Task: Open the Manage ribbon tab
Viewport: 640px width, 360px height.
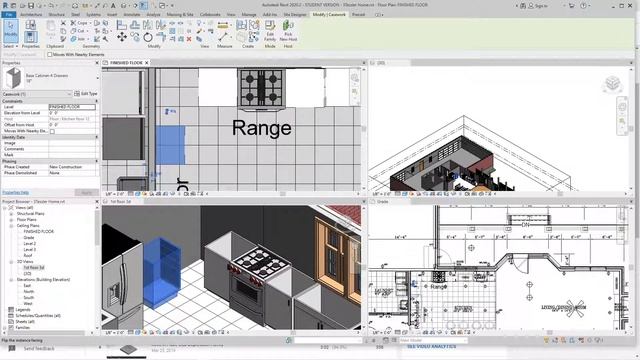Action: pyautogui.click(x=249, y=14)
